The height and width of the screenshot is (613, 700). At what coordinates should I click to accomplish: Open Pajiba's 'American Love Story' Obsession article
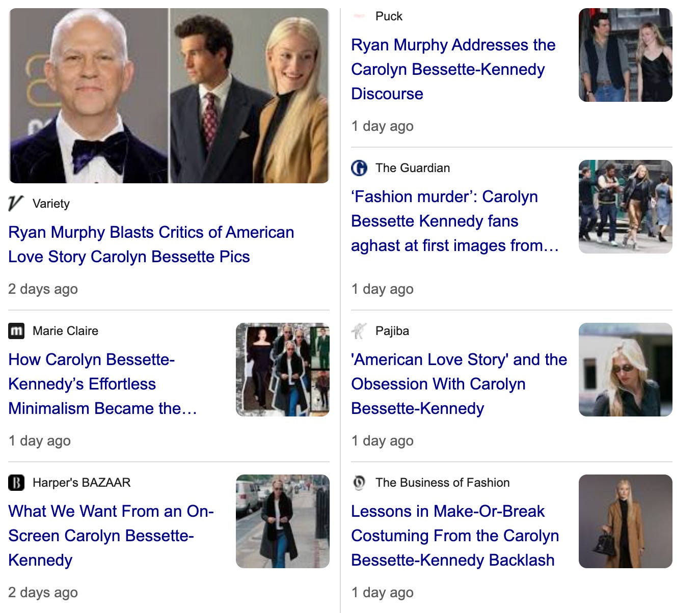coord(459,384)
